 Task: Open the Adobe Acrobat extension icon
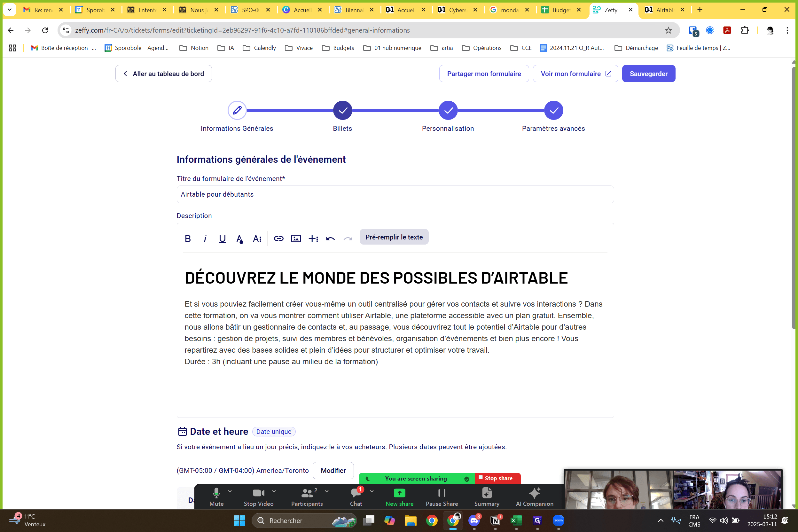727,30
